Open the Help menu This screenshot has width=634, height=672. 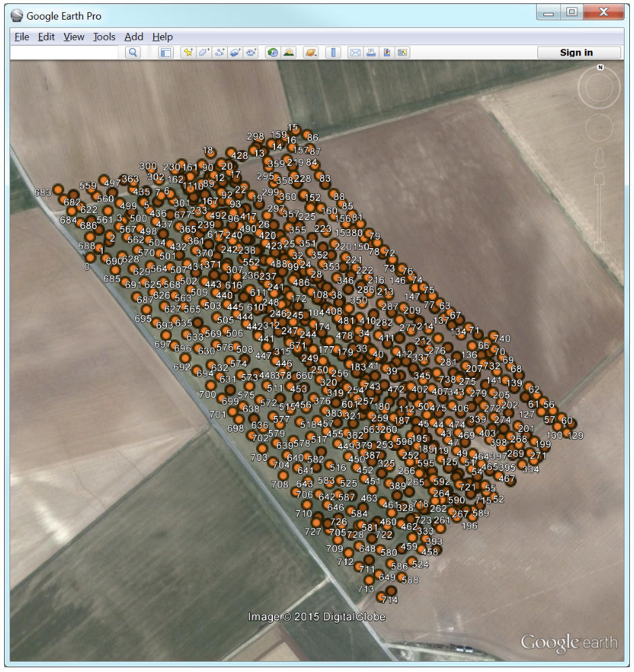click(162, 37)
